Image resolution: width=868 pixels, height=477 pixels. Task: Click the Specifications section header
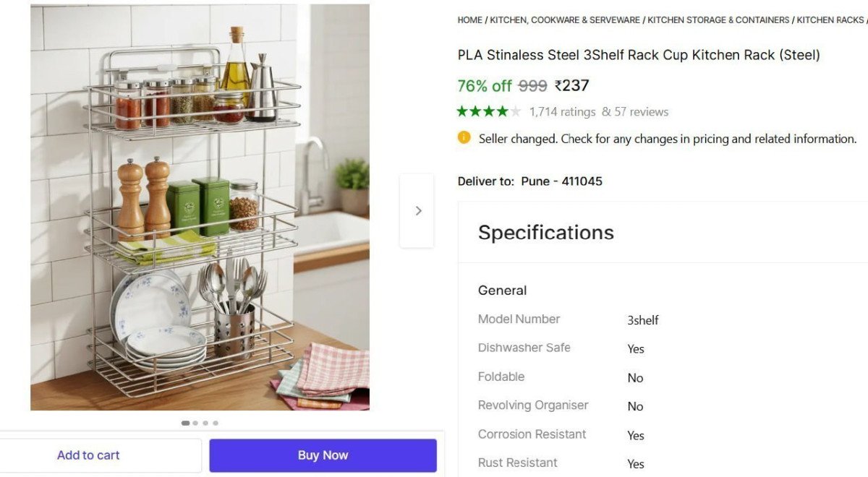[x=546, y=233]
